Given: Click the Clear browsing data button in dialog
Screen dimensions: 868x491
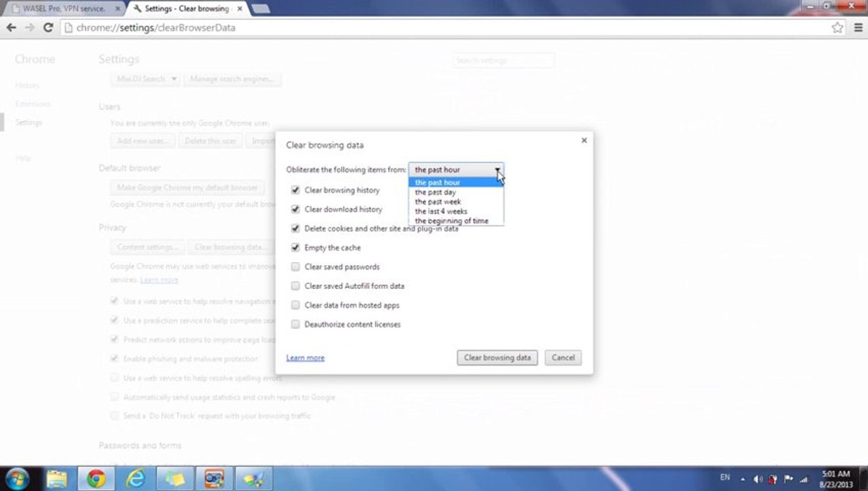Looking at the screenshot, I should pos(497,357).
